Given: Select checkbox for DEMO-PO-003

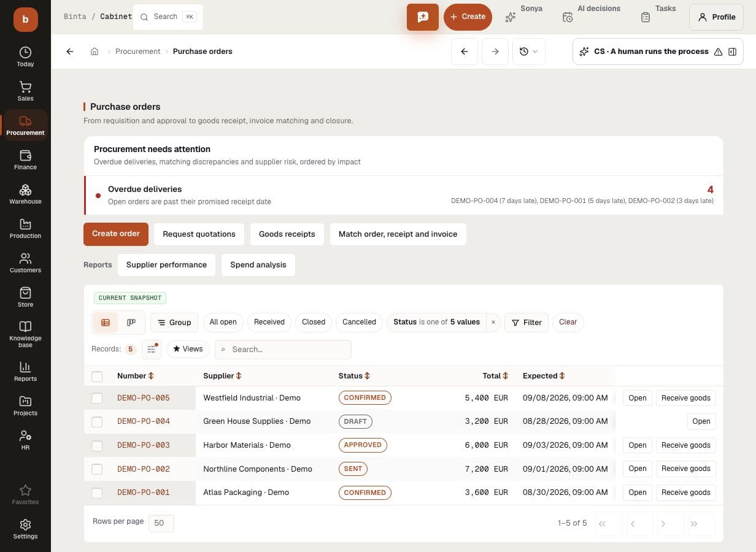Looking at the screenshot, I should (x=97, y=445).
